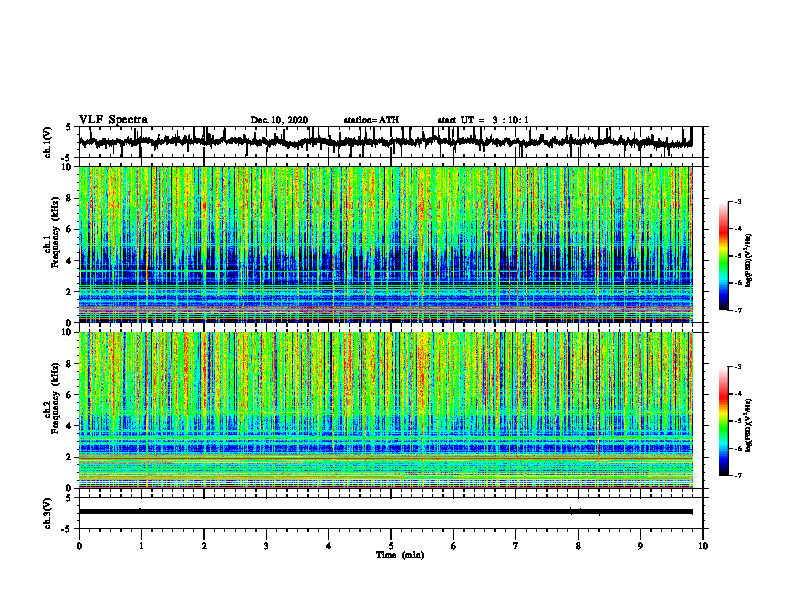Screen dimensions: 792x612
Task: Click the "VLF Spectra" plot title
Action: pos(113,120)
